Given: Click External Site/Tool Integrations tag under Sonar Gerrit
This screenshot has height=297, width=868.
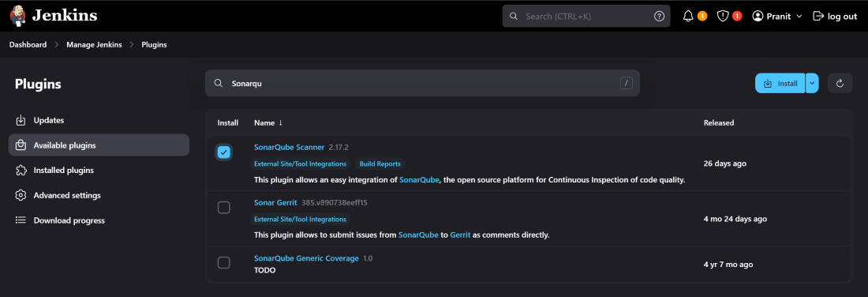Looking at the screenshot, I should [300, 220].
